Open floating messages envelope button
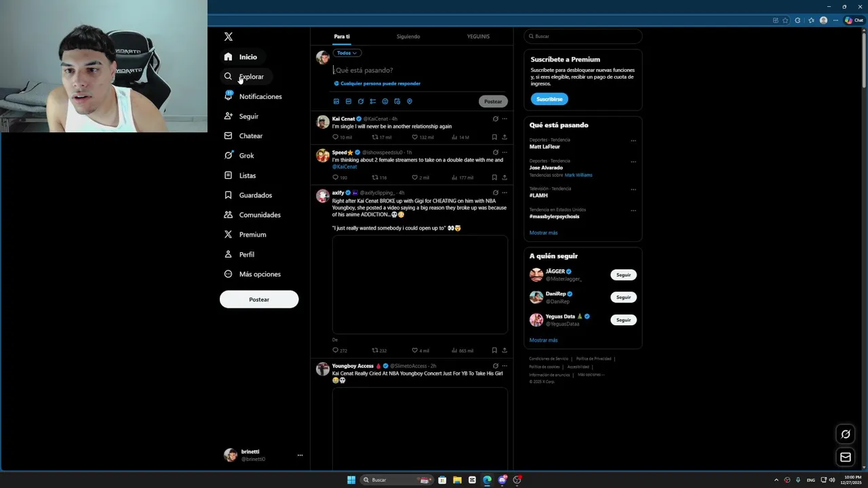Viewport: 868px width, 488px height. tap(846, 457)
